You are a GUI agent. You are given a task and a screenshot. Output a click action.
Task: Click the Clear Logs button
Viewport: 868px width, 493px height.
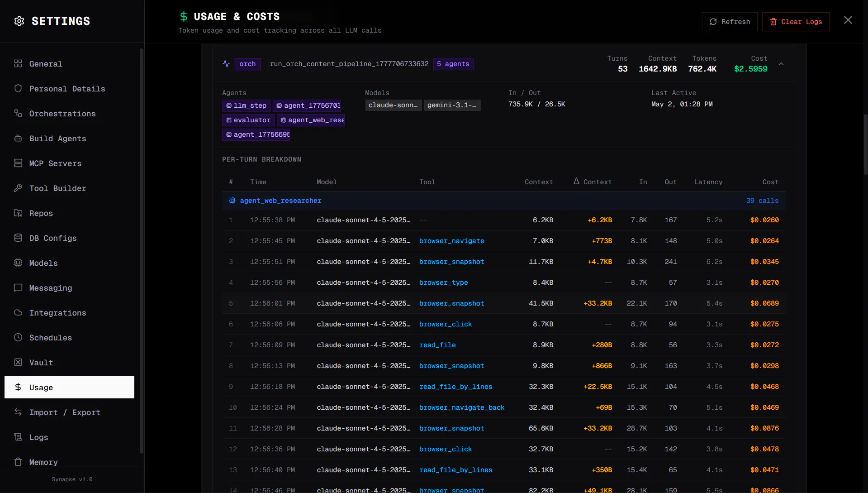(796, 22)
